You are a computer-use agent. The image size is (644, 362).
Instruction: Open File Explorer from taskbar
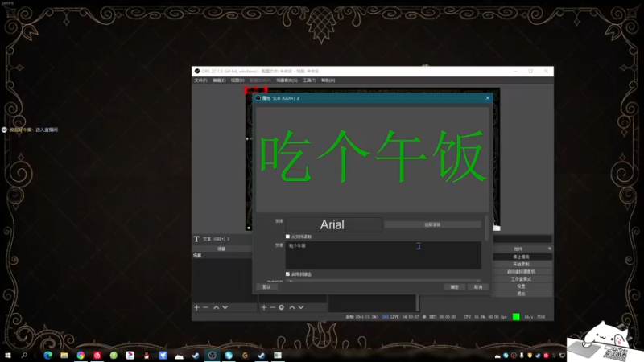(64, 356)
